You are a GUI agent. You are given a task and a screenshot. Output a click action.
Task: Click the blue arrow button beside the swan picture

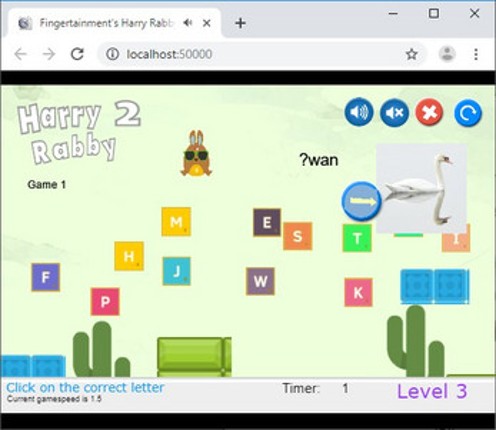(x=361, y=201)
